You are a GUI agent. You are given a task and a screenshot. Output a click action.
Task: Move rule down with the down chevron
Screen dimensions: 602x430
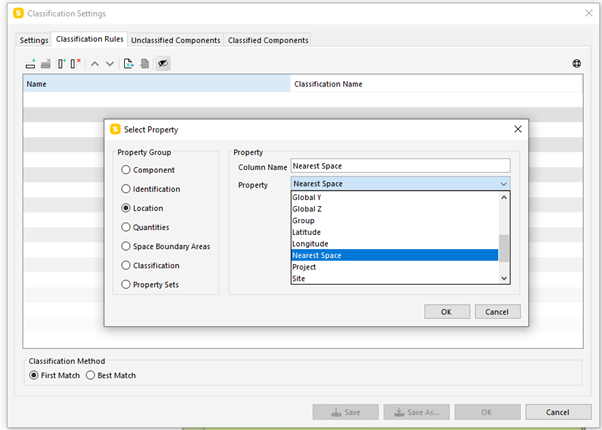[x=110, y=64]
